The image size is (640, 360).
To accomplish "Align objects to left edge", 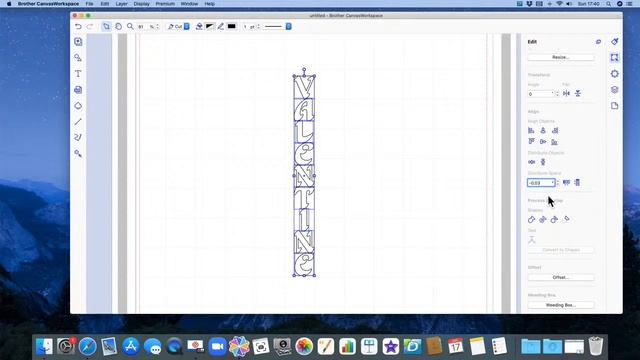I will [531, 131].
